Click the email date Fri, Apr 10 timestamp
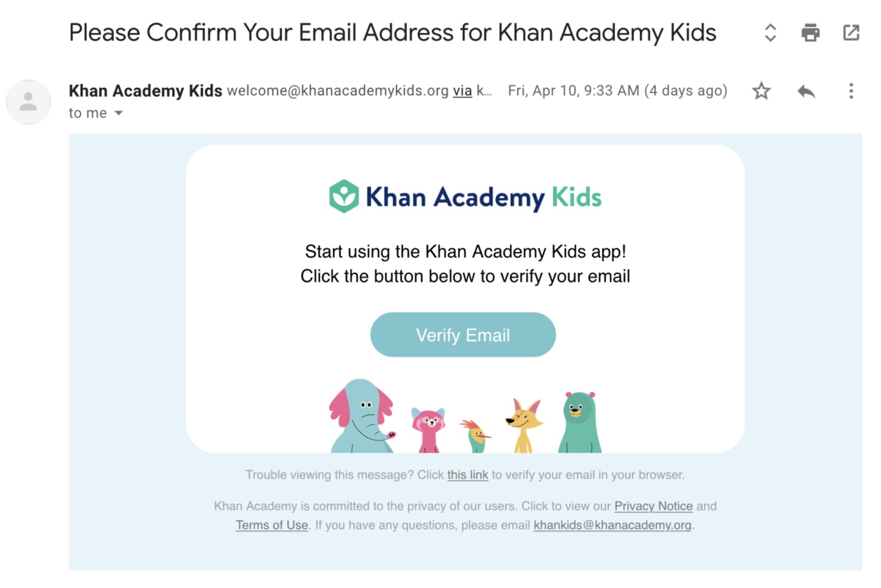This screenshot has height=588, width=881. tap(617, 91)
